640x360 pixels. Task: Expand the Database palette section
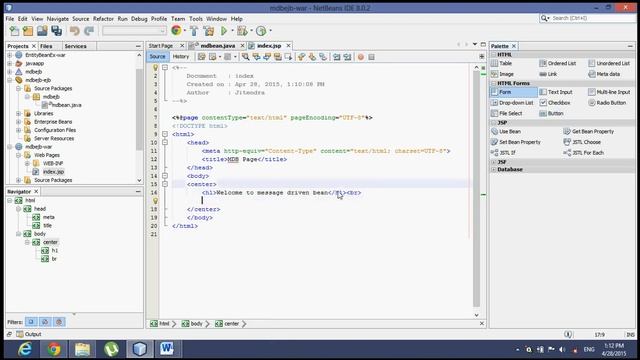(x=494, y=169)
